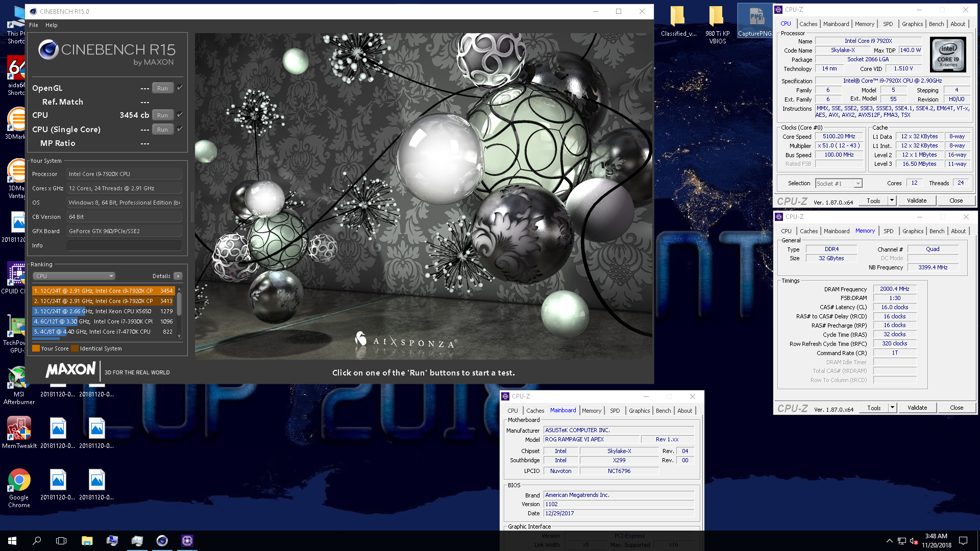Image resolution: width=980 pixels, height=551 pixels.
Task: Switch to Graphics tab in CPU-Z mainboard window
Action: pos(639,411)
